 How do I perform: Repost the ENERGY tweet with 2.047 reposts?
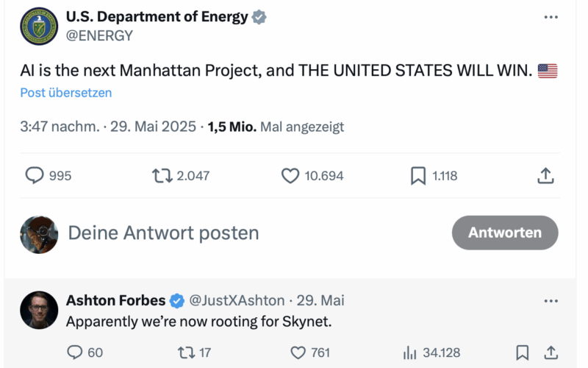(162, 175)
